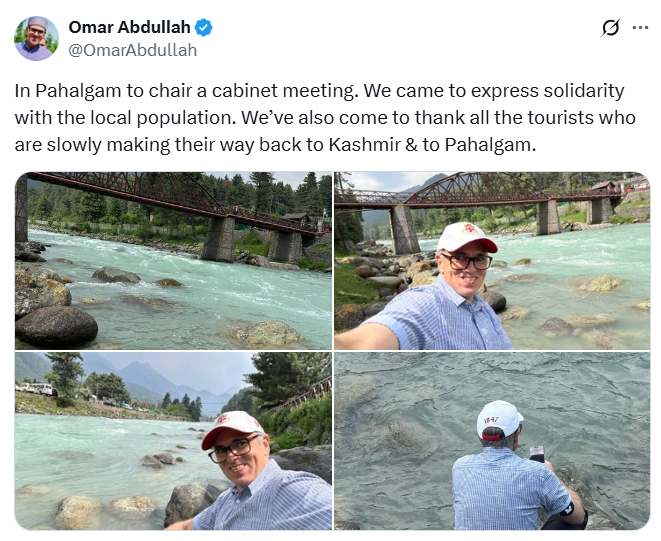Image resolution: width=661 pixels, height=541 pixels.
Task: Click the parked vehicles in third photo
Action: pos(36,388)
